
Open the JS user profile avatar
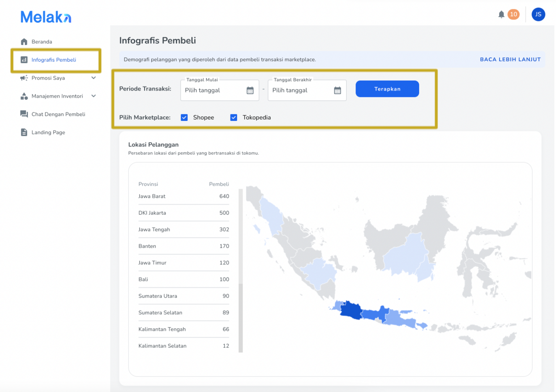pos(538,14)
